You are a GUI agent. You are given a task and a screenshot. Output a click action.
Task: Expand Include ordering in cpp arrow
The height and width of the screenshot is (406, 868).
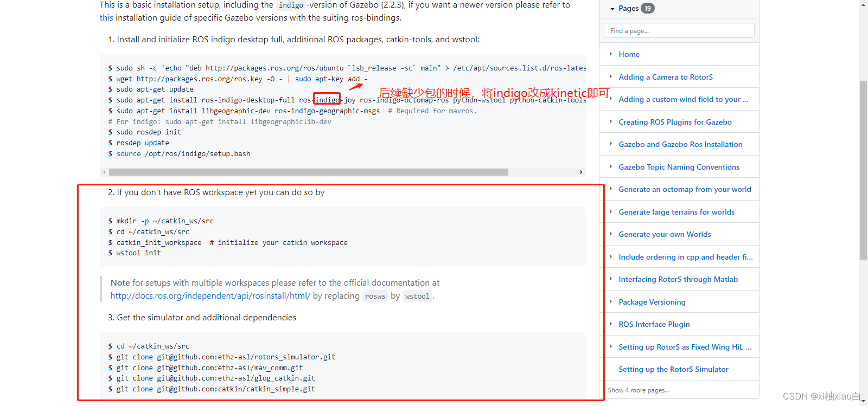[611, 256]
